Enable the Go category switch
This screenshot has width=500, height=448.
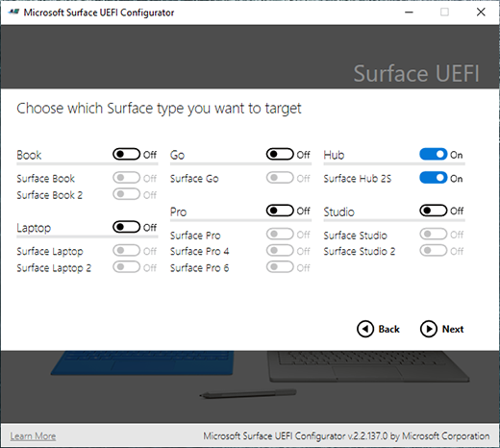280,154
